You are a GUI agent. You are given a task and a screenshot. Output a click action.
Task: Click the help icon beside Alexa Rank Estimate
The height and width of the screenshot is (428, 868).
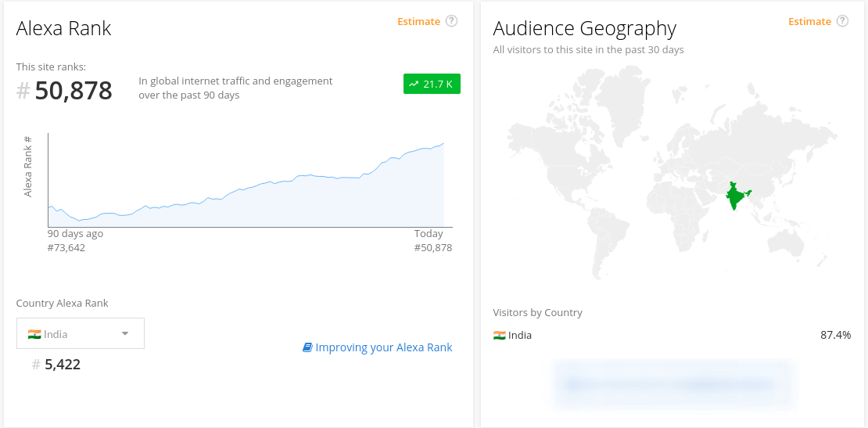pos(452,21)
